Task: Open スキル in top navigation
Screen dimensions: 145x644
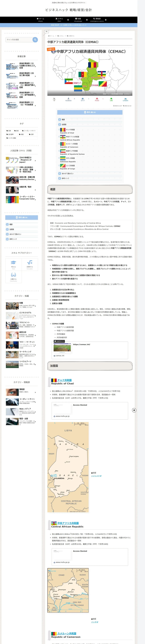Action: click(x=59, y=20)
